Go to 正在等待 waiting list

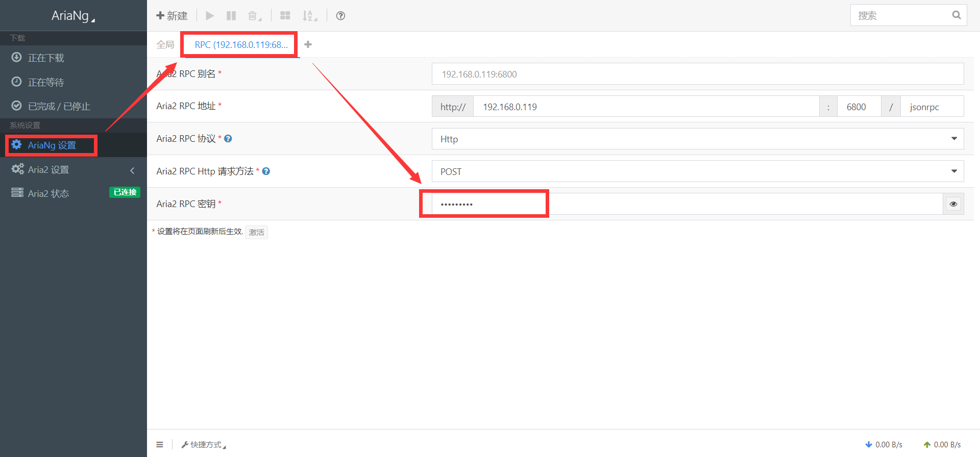(x=73, y=82)
